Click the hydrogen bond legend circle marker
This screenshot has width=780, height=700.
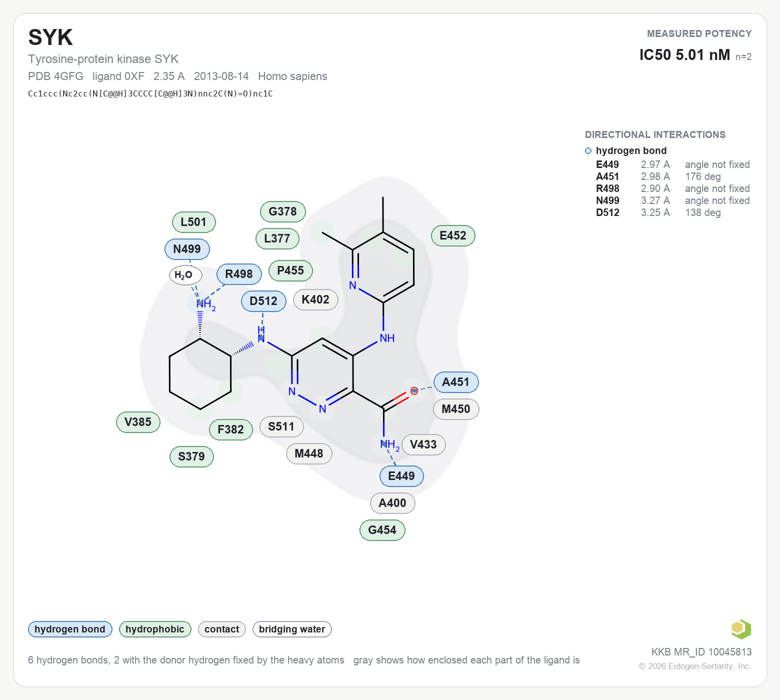588,151
